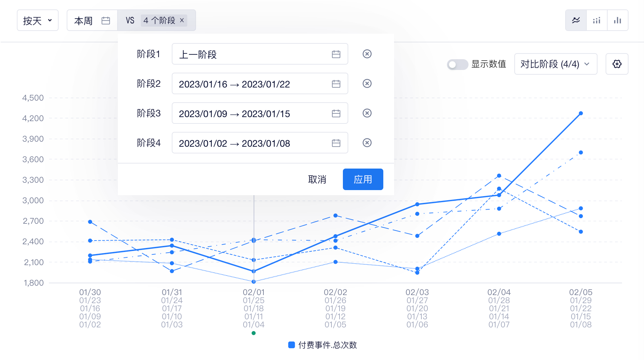644x360 pixels.
Task: Click 02/02 x-axis label
Action: [335, 292]
